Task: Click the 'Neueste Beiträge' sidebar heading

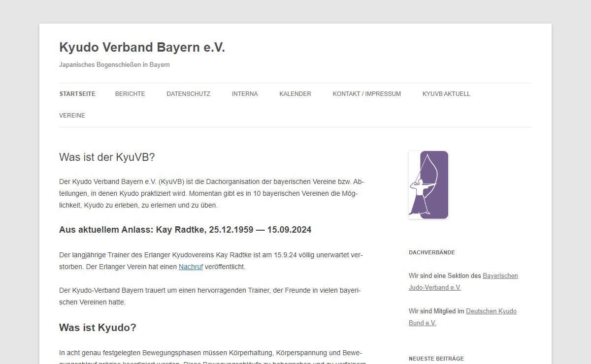Action: [x=436, y=359]
